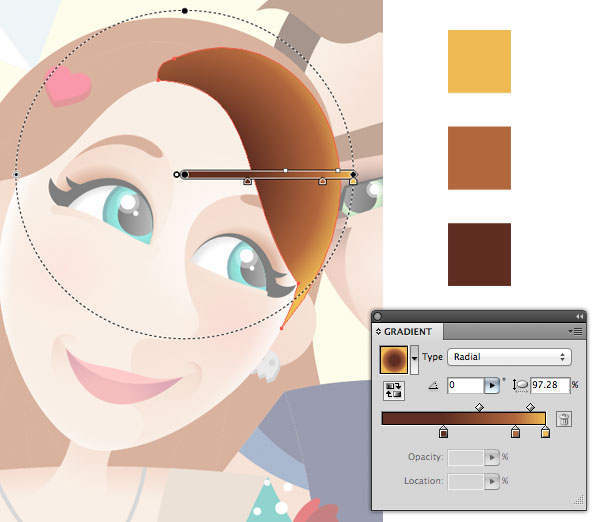This screenshot has width=600, height=522.
Task: Click the medium brown stop on canvas annotator
Action: [x=323, y=181]
